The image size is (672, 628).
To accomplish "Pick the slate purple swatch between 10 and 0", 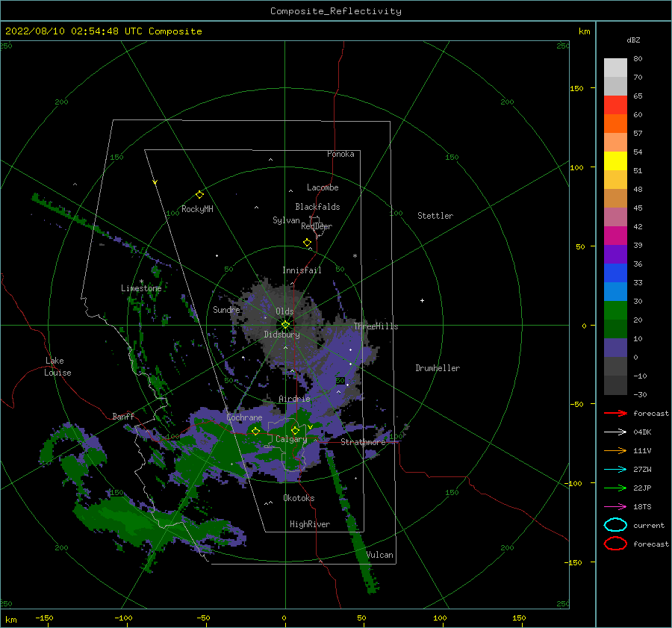I will [615, 348].
